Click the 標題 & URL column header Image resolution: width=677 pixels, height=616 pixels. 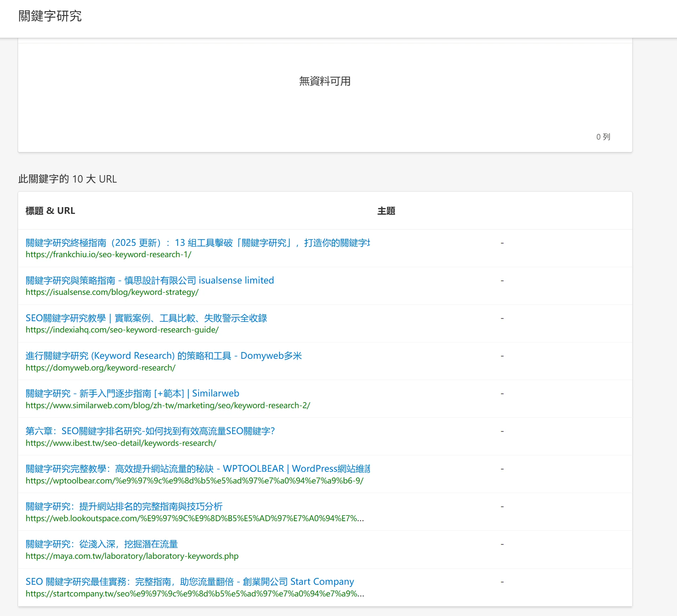(x=50, y=210)
